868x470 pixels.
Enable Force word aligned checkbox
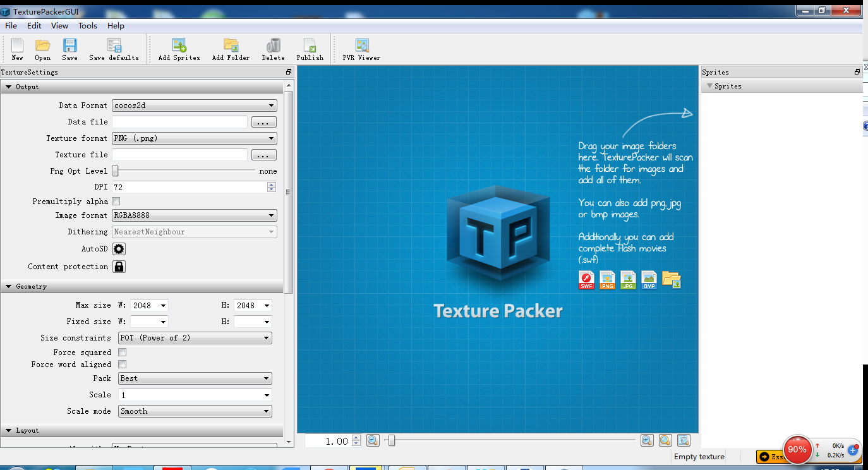coord(123,365)
